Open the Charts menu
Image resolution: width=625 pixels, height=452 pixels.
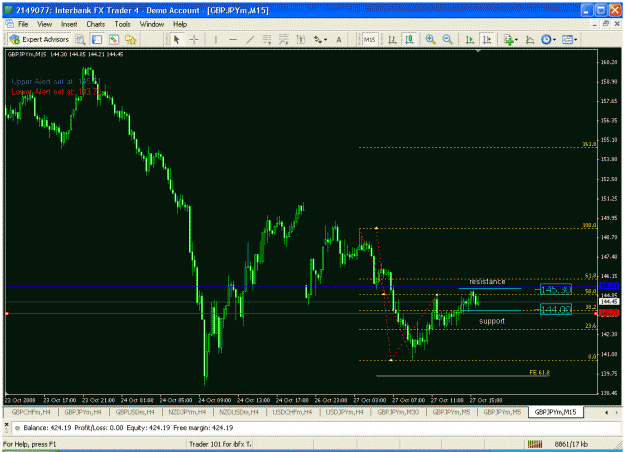[96, 24]
